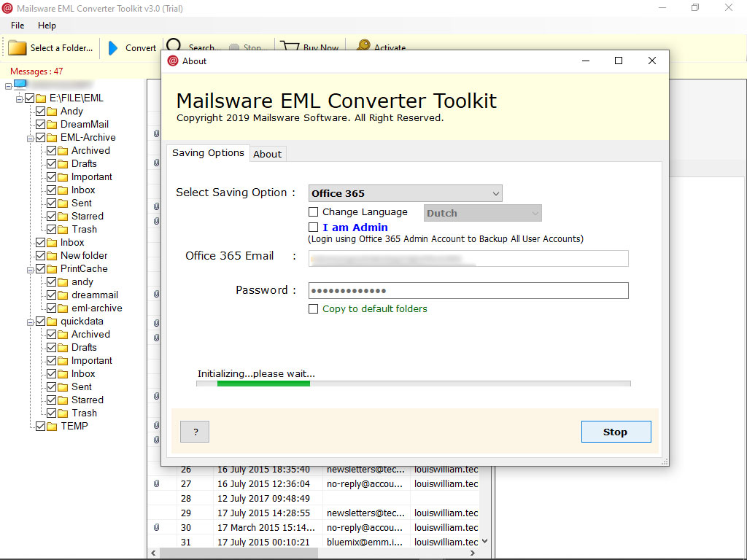Select message row dated 12 July 2017 09:48:49

click(263, 499)
